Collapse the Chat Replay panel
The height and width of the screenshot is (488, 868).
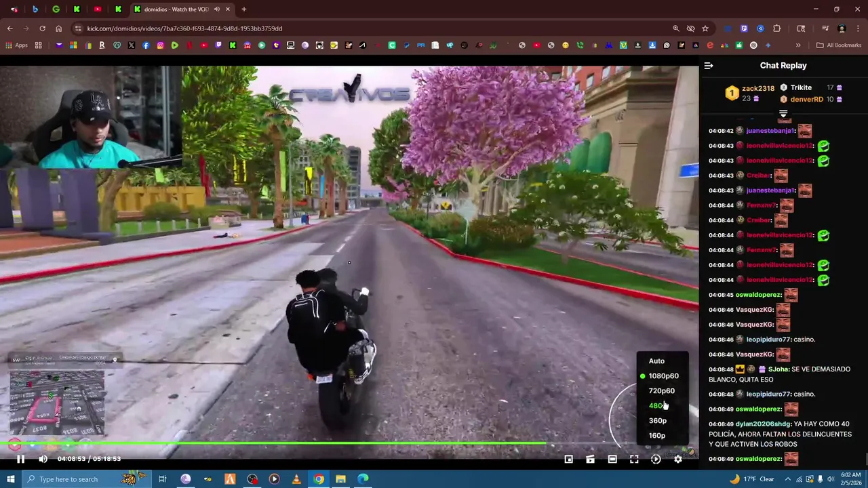[x=709, y=66]
